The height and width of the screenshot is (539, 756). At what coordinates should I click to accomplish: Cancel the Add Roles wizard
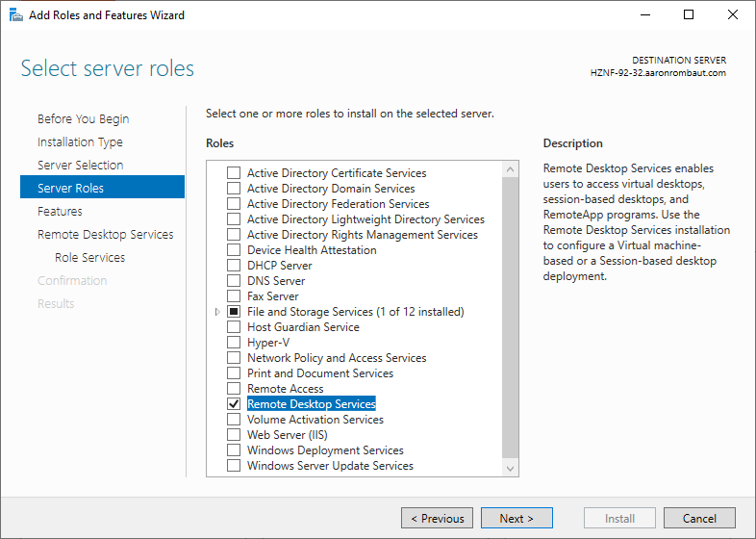tap(699, 519)
